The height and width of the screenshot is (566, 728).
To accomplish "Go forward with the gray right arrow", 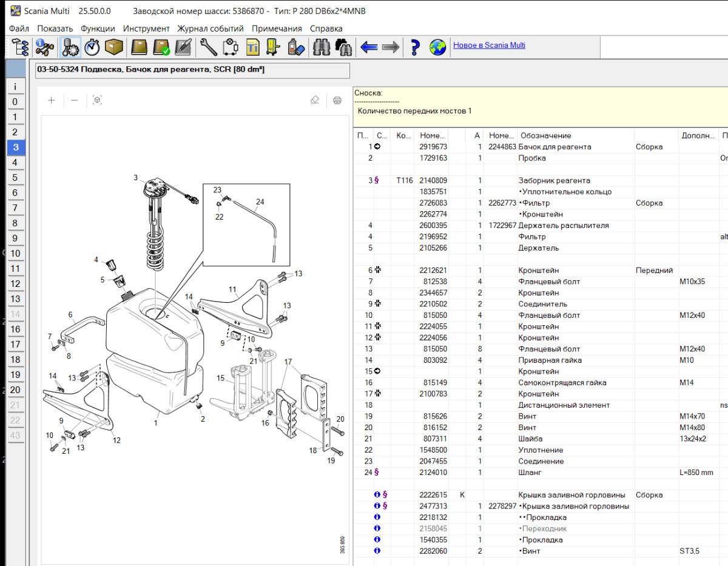I will 390,47.
